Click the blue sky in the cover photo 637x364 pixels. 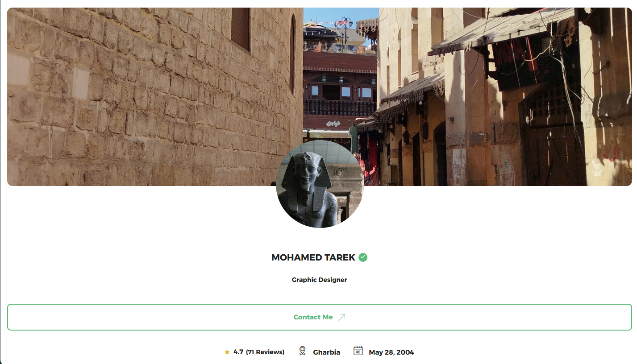pyautogui.click(x=339, y=15)
